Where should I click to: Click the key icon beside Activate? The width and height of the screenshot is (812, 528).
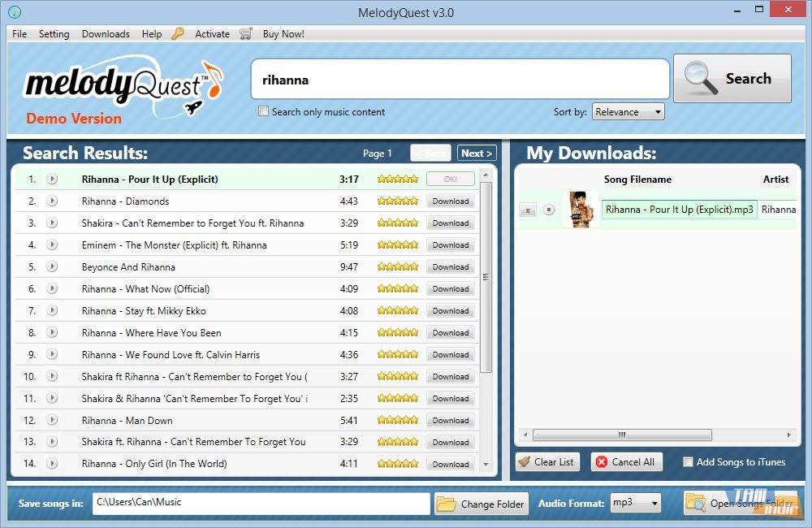click(178, 34)
